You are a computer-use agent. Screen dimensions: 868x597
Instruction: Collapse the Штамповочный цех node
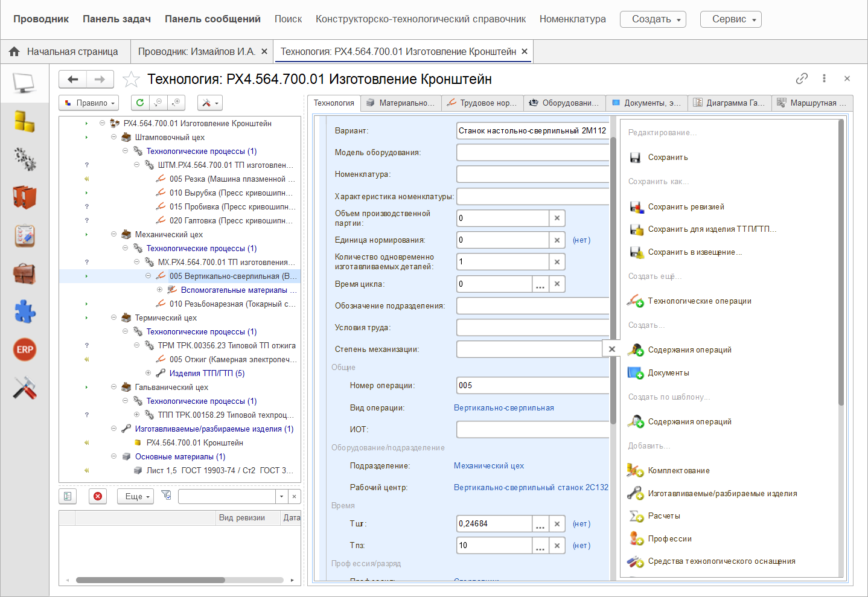(113, 137)
